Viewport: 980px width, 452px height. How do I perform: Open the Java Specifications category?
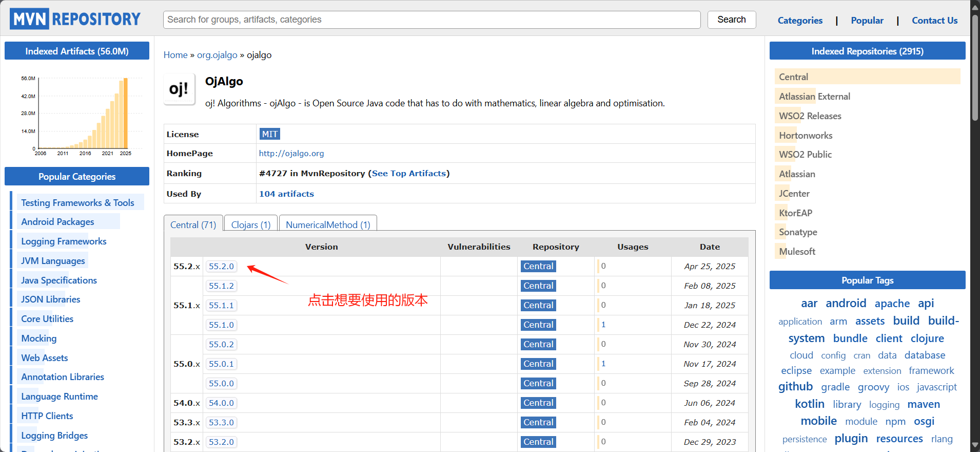point(59,280)
